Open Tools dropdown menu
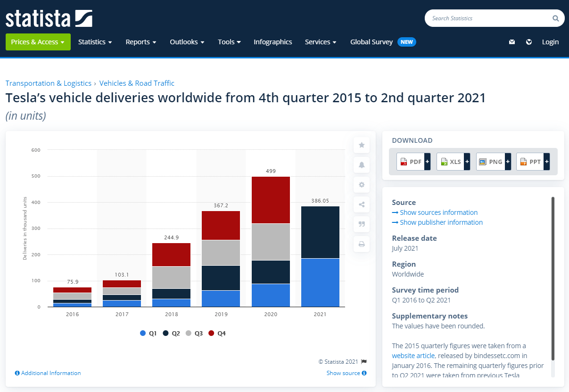 [230, 42]
